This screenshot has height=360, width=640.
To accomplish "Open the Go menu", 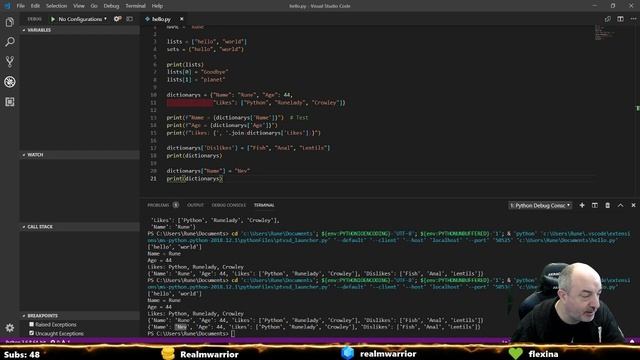I will [x=94, y=6].
